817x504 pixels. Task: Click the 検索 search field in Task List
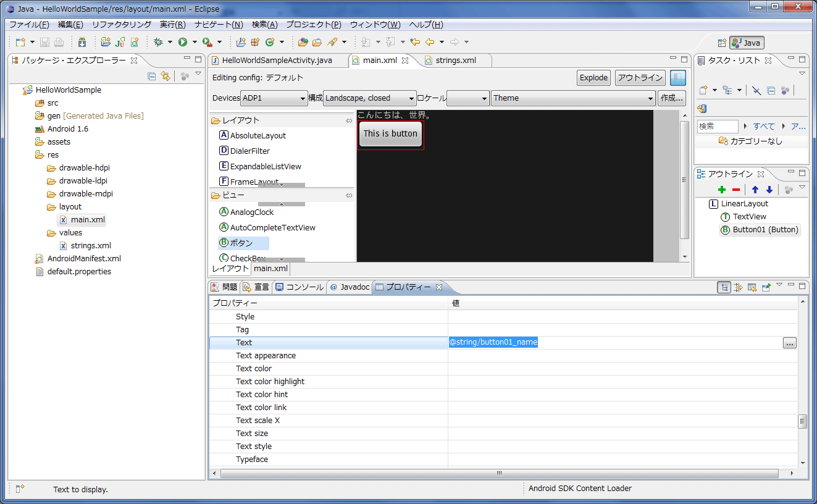(x=718, y=126)
